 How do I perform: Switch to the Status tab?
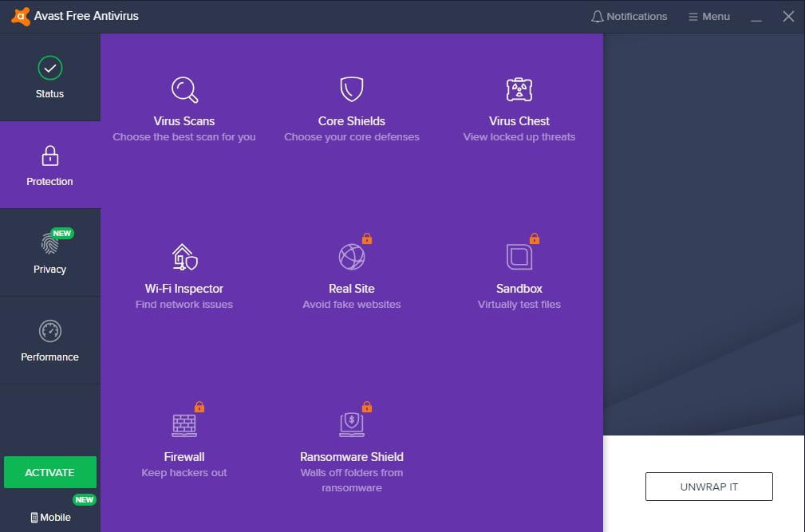click(x=49, y=77)
